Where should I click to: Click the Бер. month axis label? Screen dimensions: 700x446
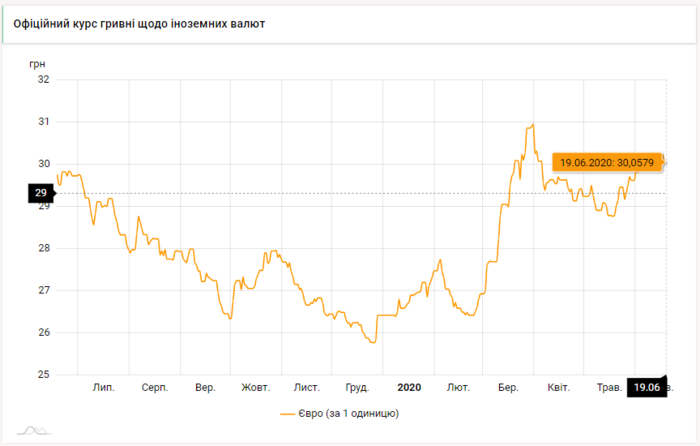pos(508,386)
